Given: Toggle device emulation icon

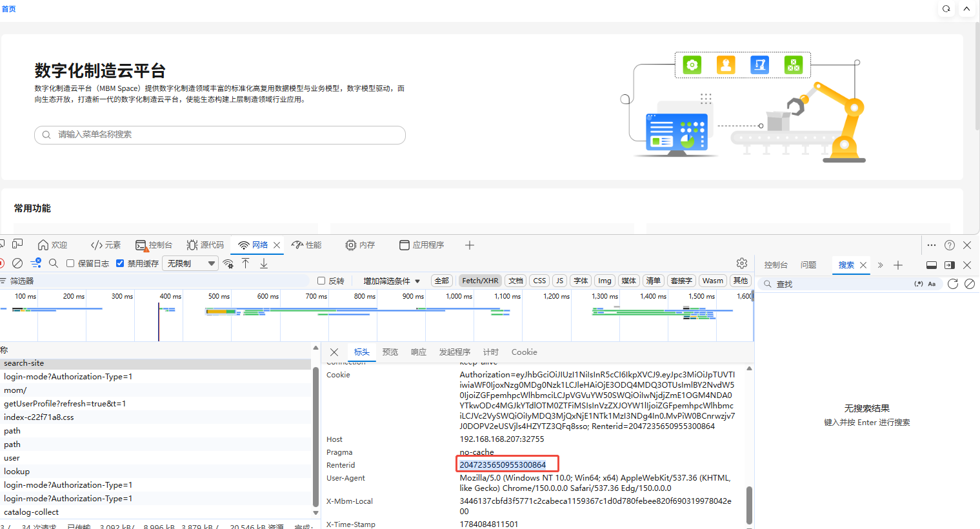Looking at the screenshot, I should click(17, 244).
